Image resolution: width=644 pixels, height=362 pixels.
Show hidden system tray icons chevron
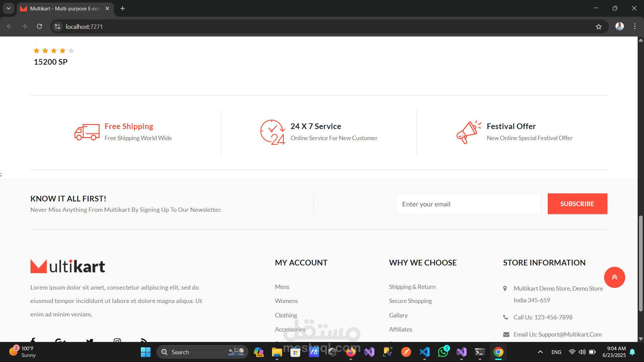(540, 352)
